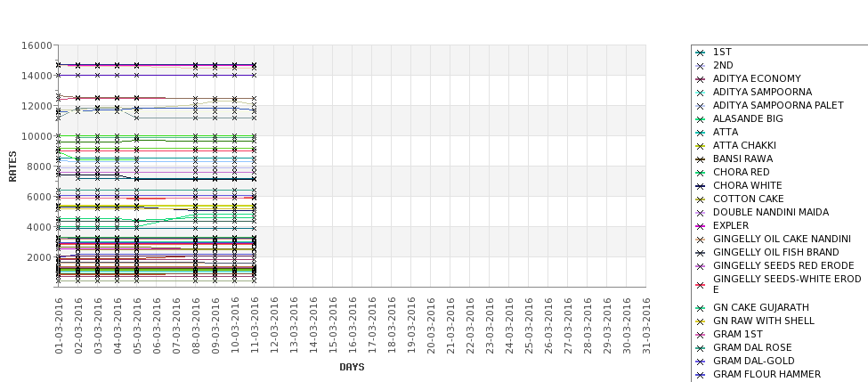This screenshot has width=868, height=382.
Task: Select the 31-03-2016 date label
Action: point(646,326)
